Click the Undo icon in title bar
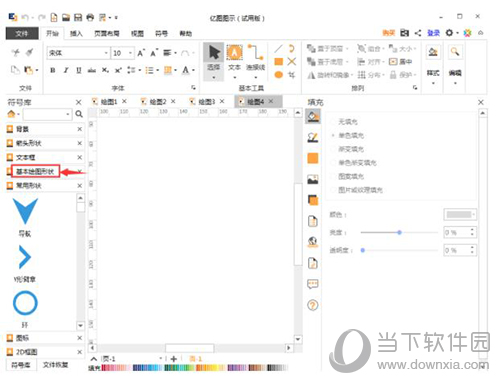 coord(25,17)
